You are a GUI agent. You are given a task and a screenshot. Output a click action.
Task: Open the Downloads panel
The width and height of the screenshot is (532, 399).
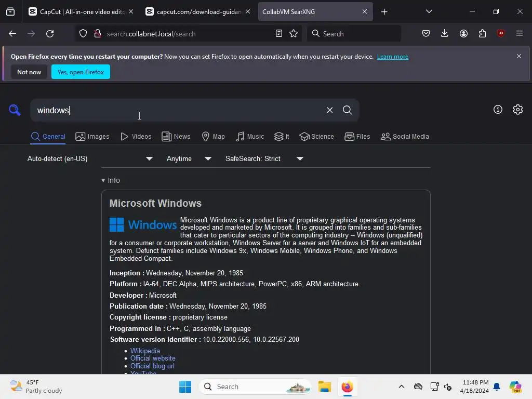click(x=445, y=33)
